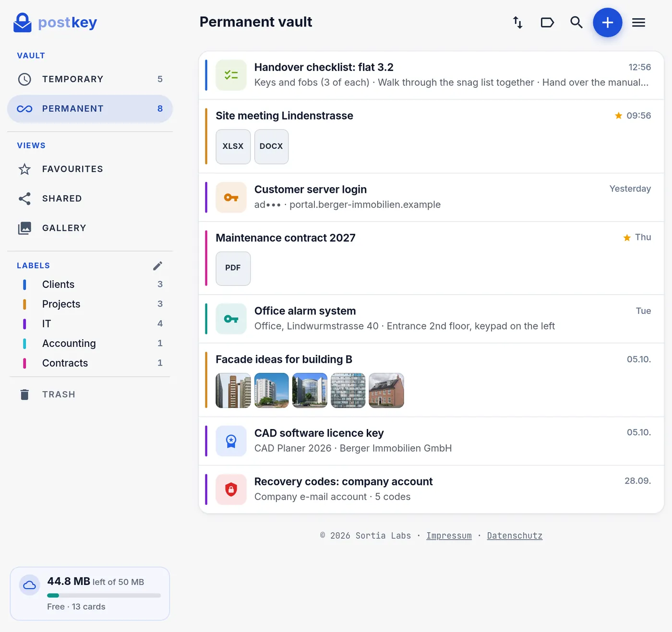The height and width of the screenshot is (632, 672).
Task: Open the sort order icon
Action: [518, 23]
